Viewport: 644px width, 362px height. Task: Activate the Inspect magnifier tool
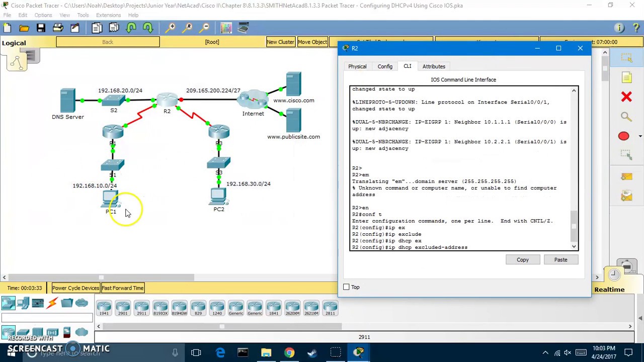pos(626,117)
